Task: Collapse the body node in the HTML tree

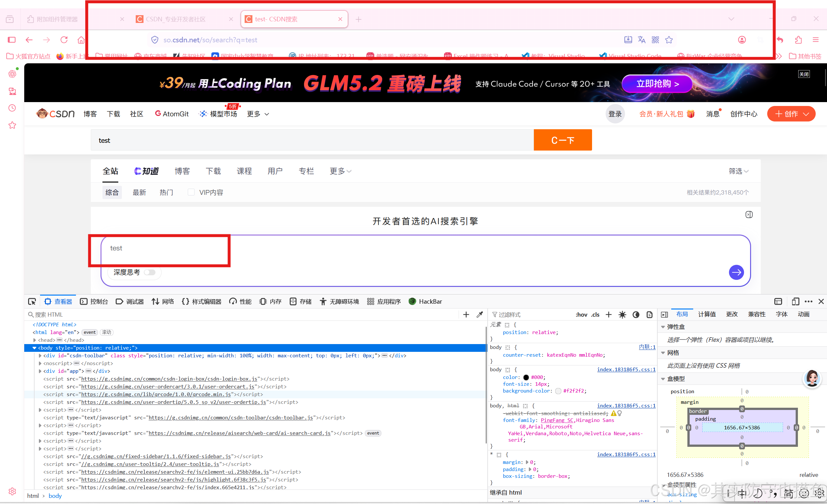Action: coord(35,348)
